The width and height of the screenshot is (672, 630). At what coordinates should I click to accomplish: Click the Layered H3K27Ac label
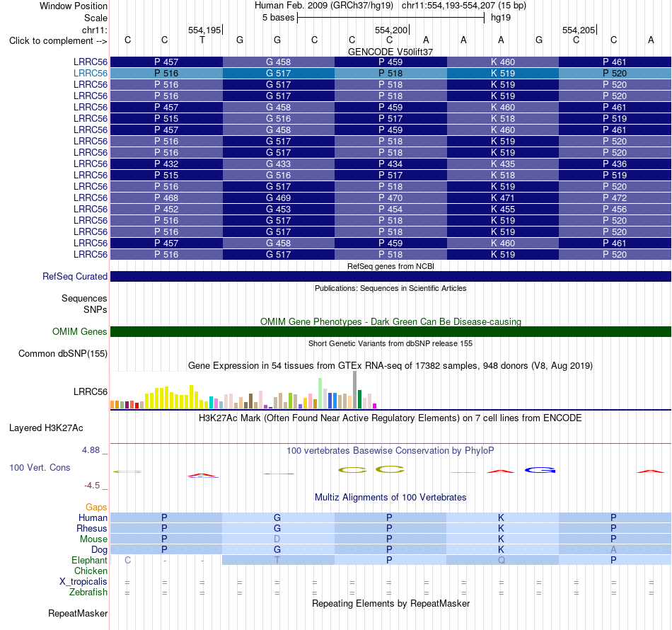tap(46, 428)
